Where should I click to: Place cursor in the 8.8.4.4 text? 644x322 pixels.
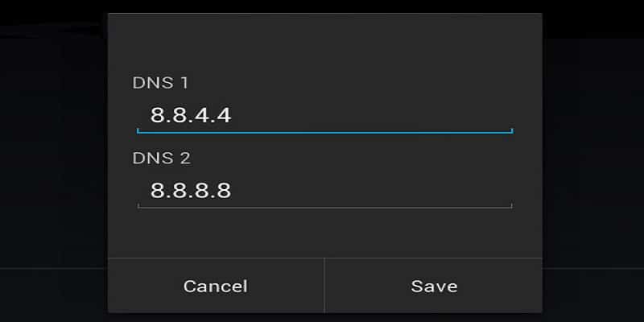191,115
